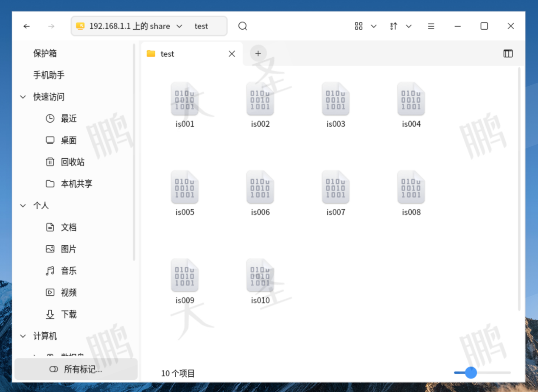538x392 pixels.
Task: Open the view mode dropdown arrow
Action: (374, 26)
